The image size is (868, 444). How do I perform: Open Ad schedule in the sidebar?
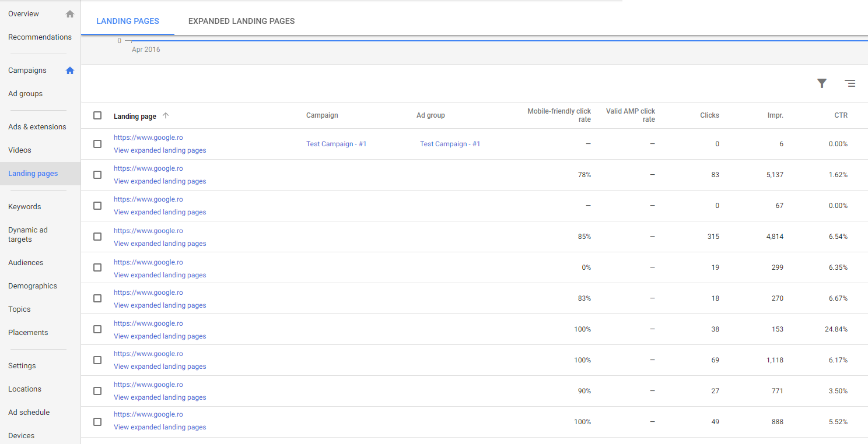click(x=29, y=413)
